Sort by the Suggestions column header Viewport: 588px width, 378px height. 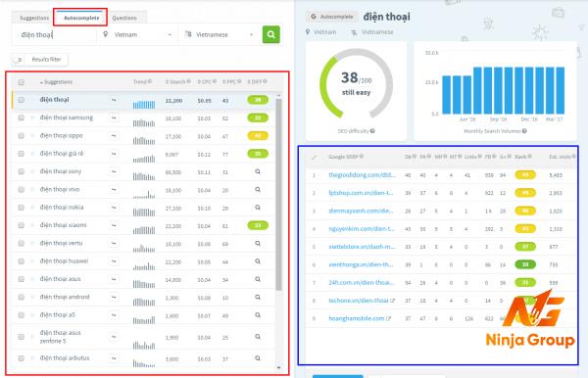[56, 82]
